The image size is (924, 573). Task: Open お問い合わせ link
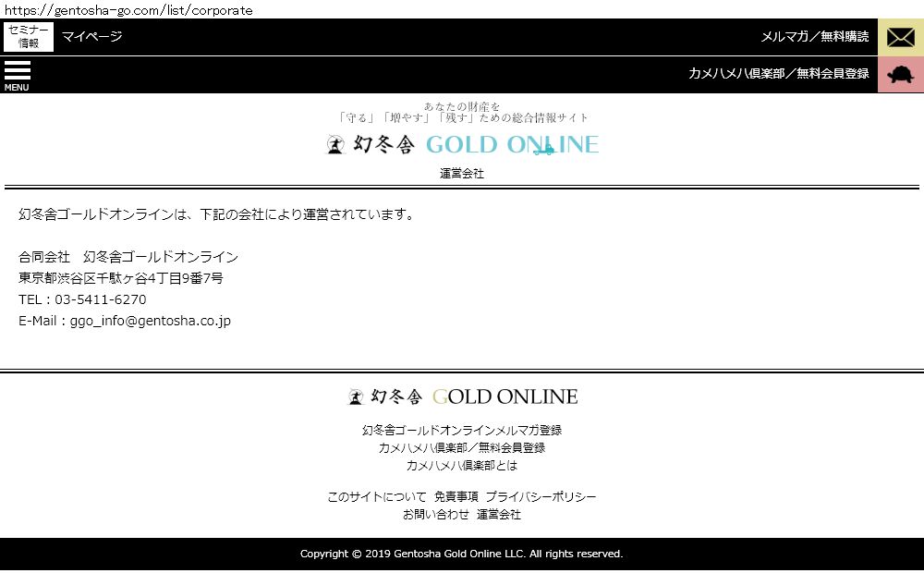[x=436, y=515]
